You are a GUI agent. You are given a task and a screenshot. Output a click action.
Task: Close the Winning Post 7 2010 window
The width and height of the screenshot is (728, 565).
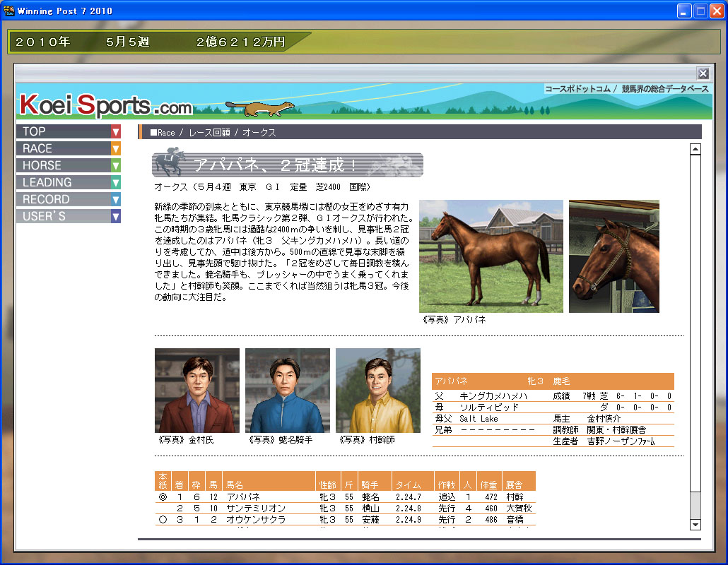pos(717,11)
